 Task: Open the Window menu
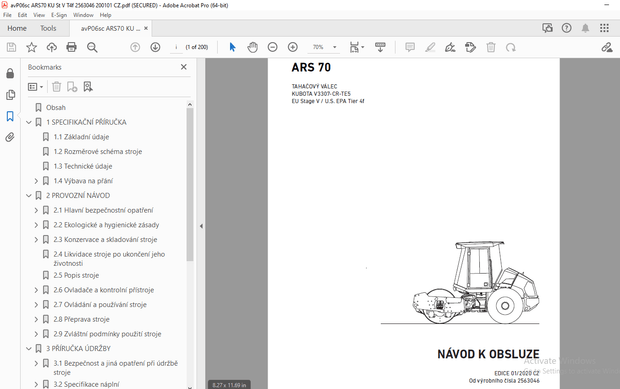(x=83, y=15)
